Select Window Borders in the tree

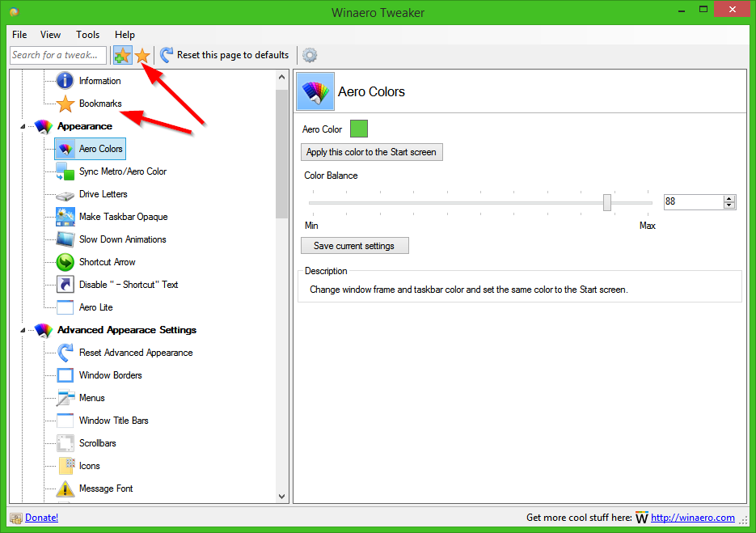click(111, 375)
